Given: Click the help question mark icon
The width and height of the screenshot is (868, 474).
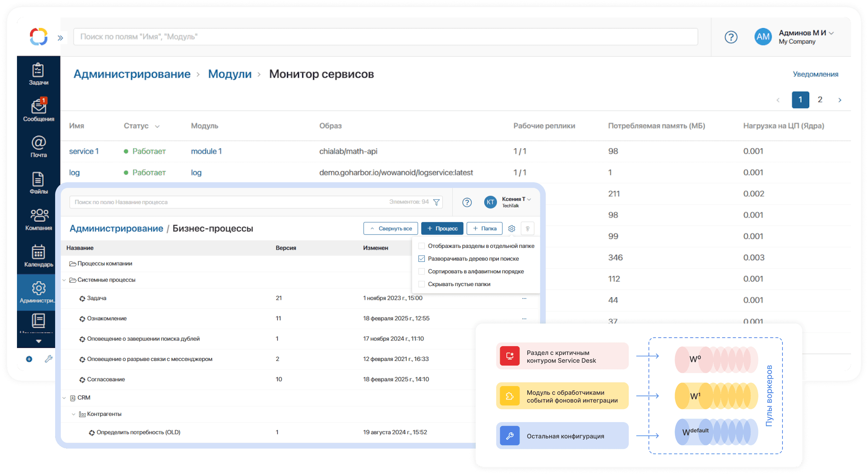Looking at the screenshot, I should 731,37.
